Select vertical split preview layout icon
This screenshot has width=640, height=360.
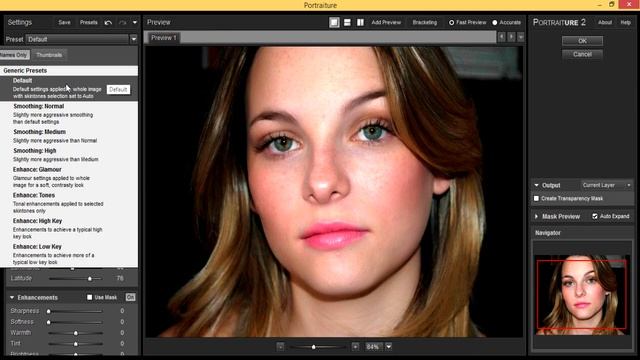coord(360,22)
